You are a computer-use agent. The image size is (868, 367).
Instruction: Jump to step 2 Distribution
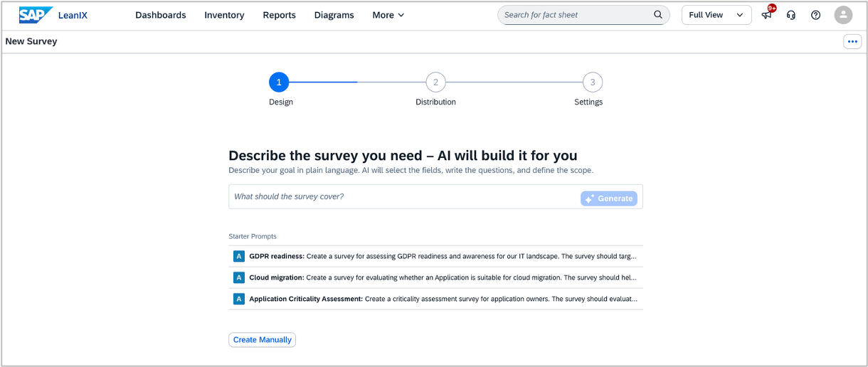(435, 83)
